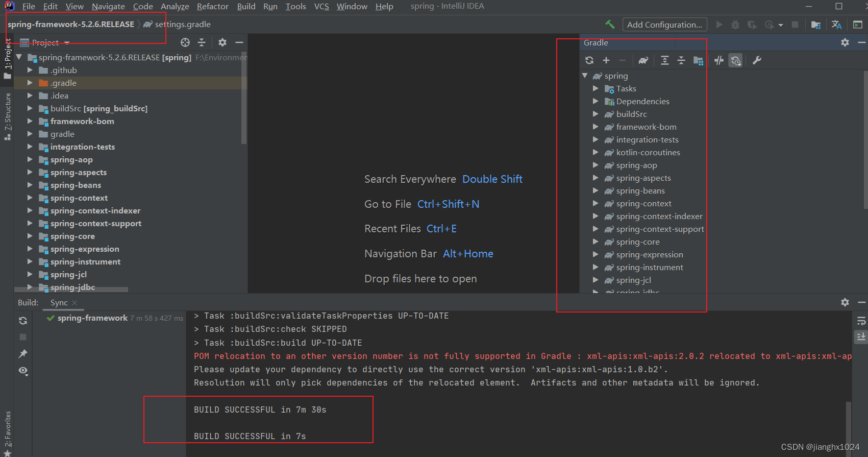
Task: Open the Build menu
Action: coord(246,6)
